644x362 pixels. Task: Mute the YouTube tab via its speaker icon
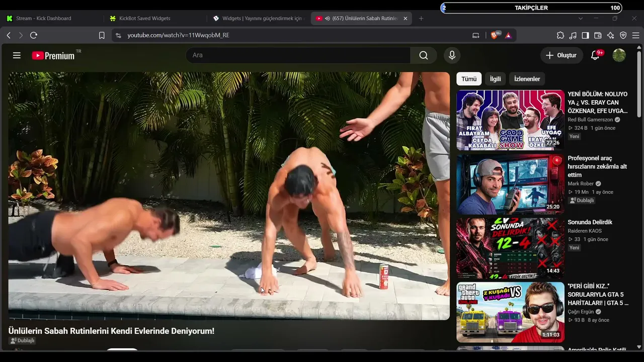(327, 19)
